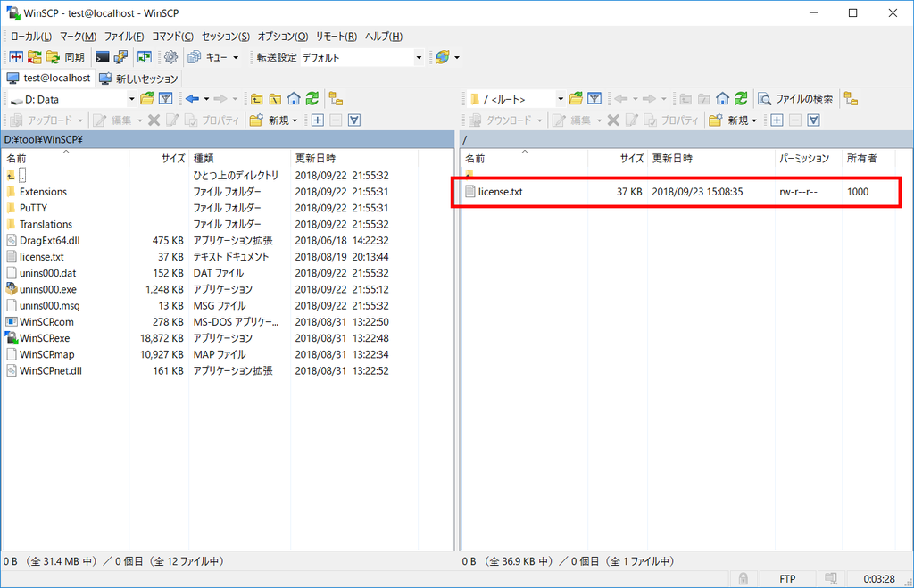Open the 新しいセッション tab

point(138,79)
